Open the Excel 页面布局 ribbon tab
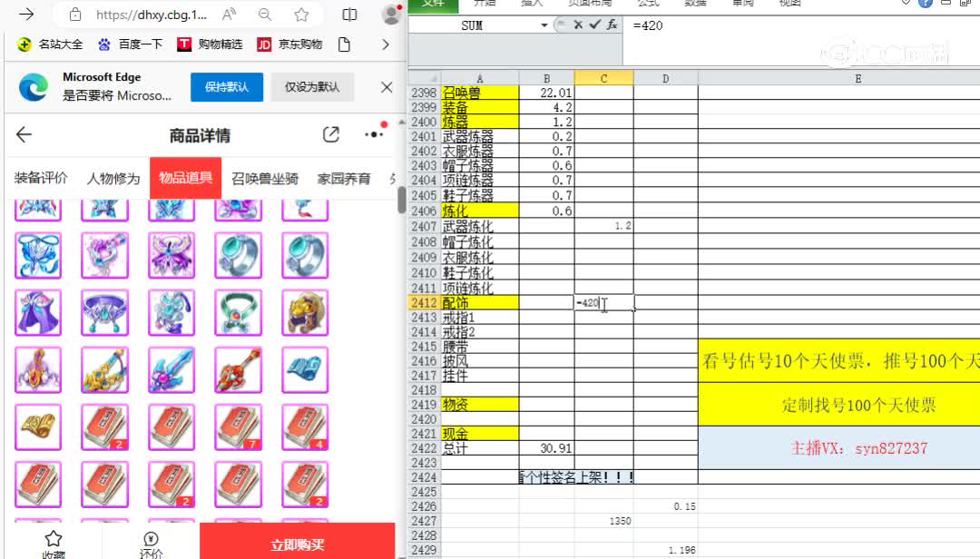 coord(589,3)
